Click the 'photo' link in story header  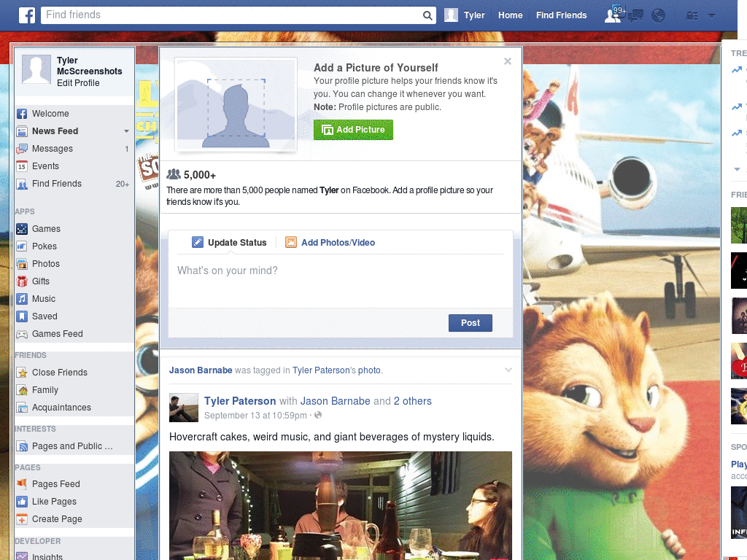point(369,370)
